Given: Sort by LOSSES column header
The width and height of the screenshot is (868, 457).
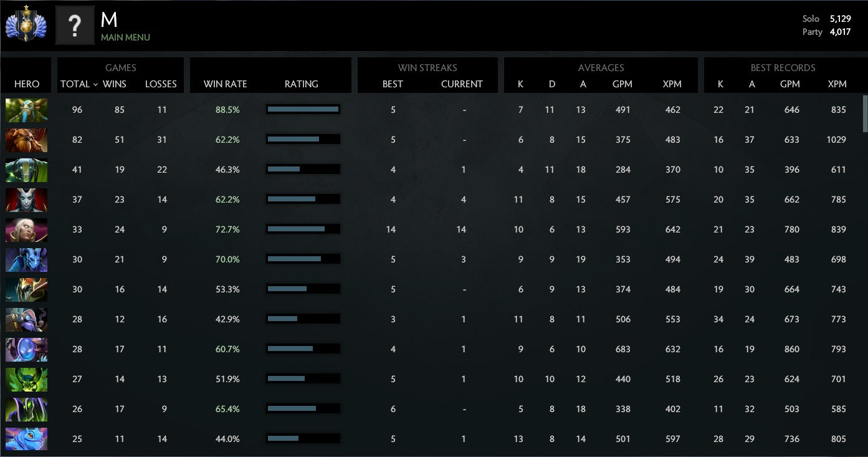Looking at the screenshot, I should click(161, 84).
